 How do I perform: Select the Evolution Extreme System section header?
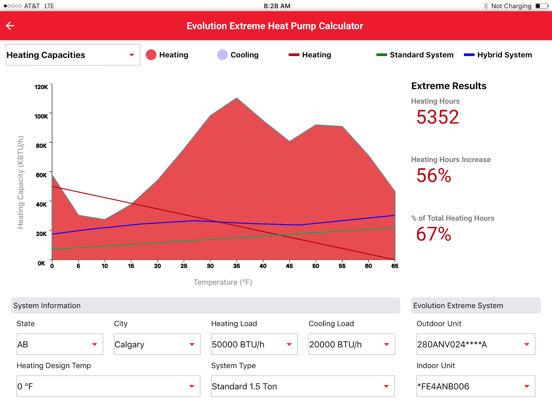tap(476, 306)
